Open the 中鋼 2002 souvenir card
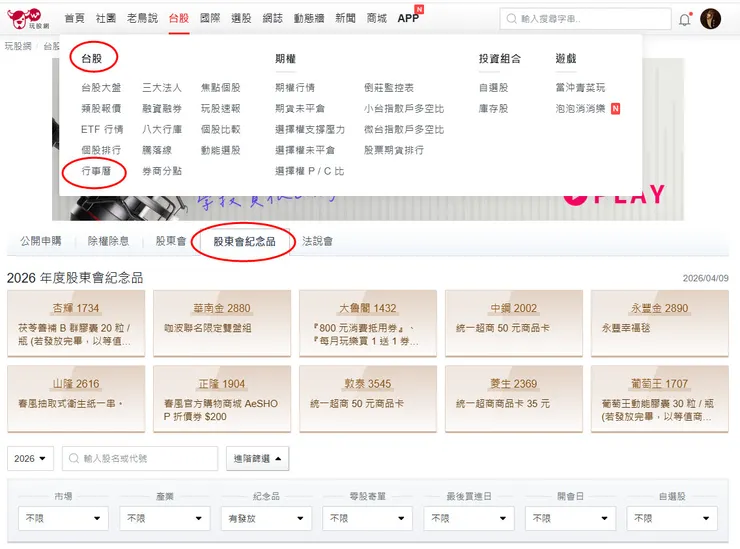This screenshot has width=740, height=549. pyautogui.click(x=513, y=323)
